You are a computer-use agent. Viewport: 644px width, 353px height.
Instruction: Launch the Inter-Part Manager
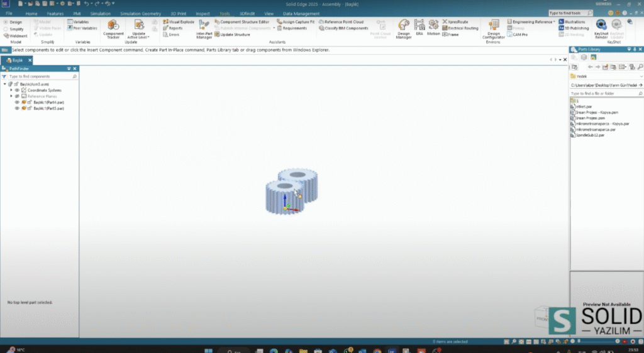click(204, 29)
